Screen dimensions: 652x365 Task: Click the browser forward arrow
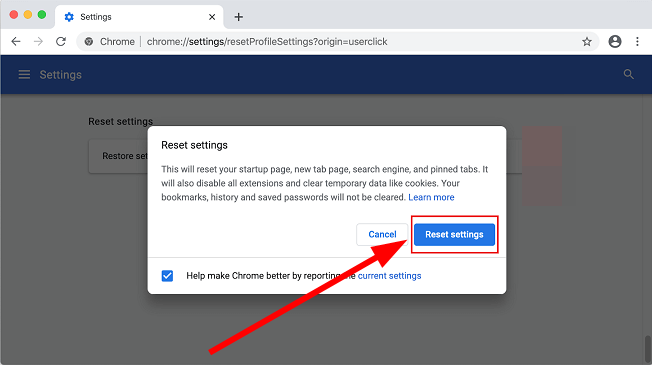pos(38,42)
